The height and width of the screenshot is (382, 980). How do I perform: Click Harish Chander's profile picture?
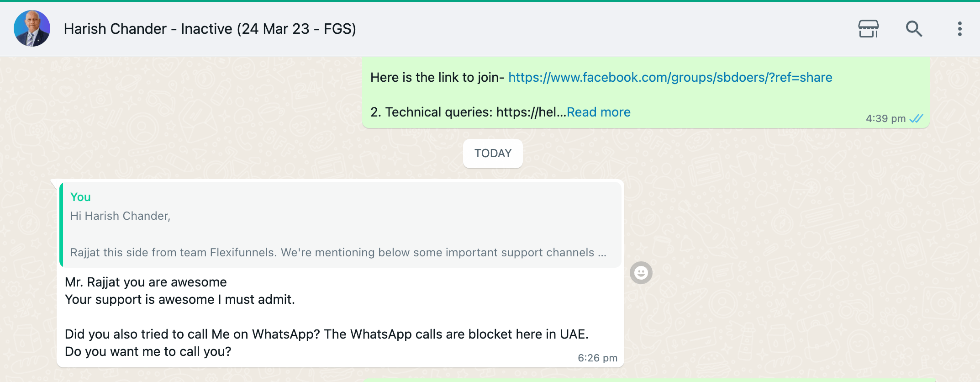(32, 28)
